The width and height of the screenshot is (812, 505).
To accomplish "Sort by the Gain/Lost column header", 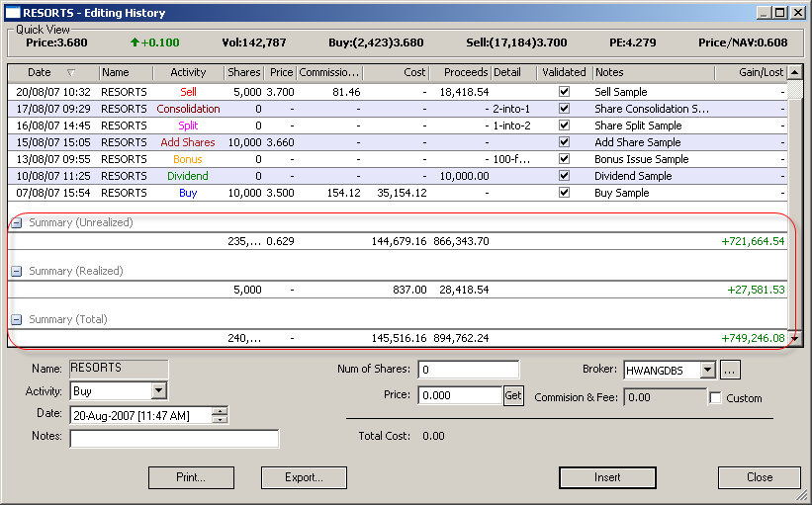I will (751, 72).
